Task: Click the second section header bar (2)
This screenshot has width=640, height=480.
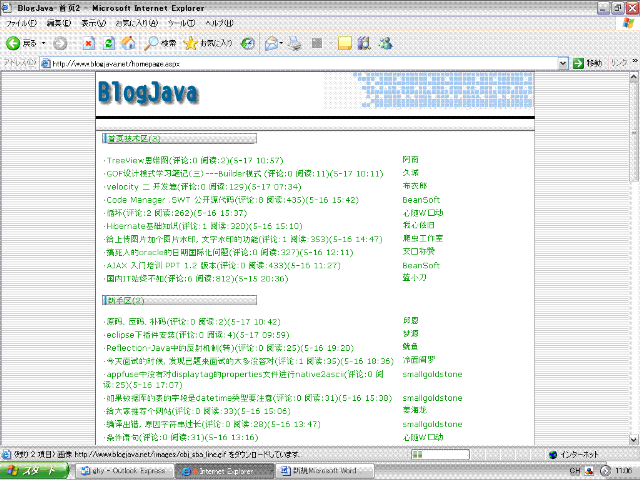Action: (x=180, y=300)
